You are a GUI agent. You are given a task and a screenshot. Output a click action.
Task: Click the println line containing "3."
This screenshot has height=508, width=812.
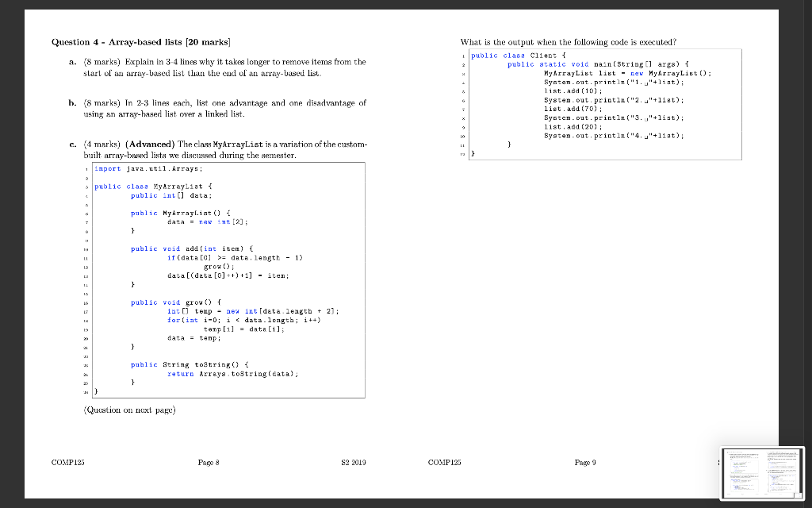[x=614, y=117]
